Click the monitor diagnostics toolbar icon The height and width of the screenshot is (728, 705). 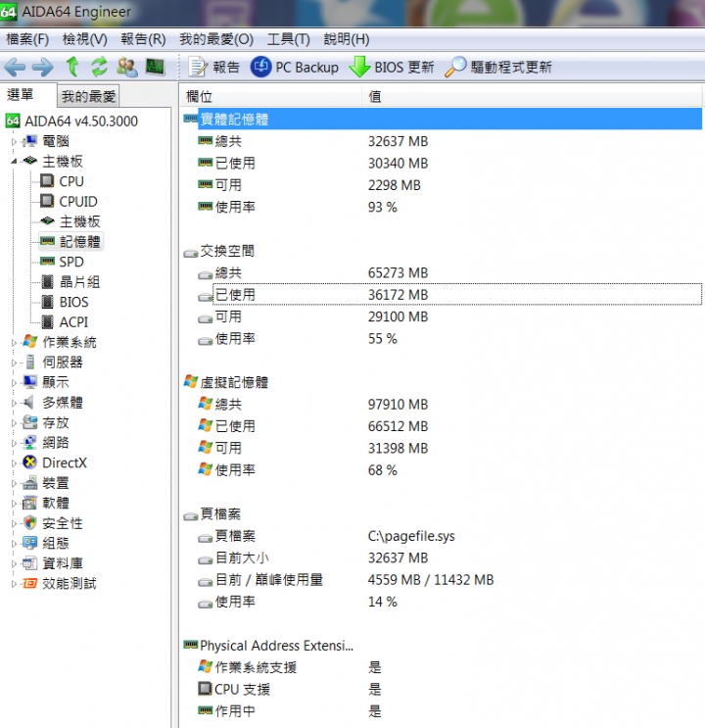(155, 67)
